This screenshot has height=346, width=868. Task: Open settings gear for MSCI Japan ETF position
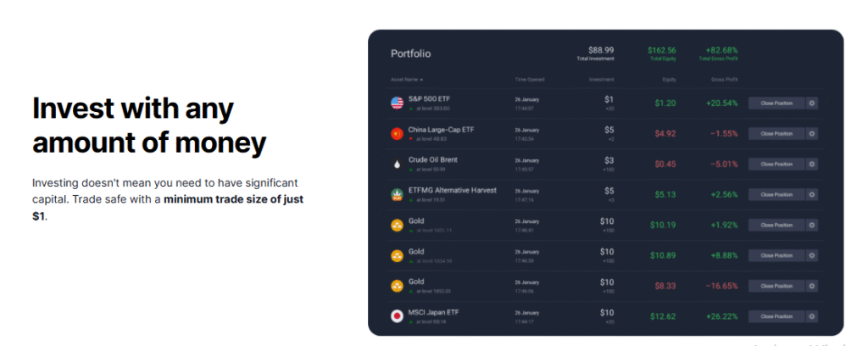click(x=812, y=316)
